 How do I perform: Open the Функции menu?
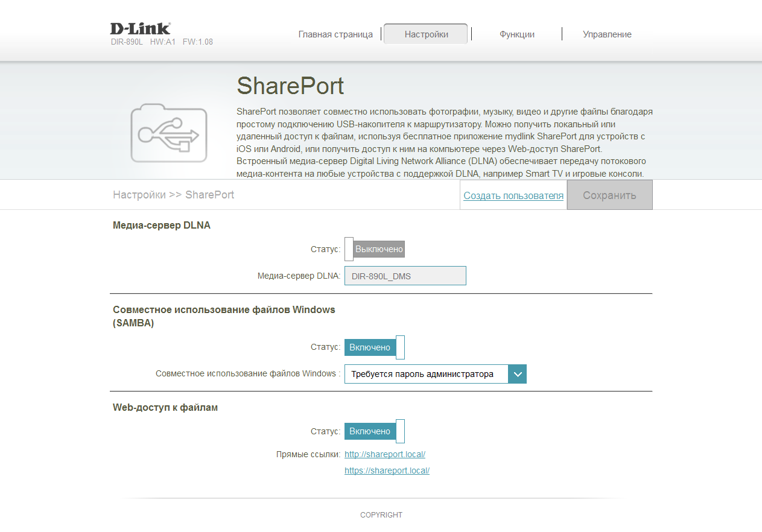click(517, 34)
